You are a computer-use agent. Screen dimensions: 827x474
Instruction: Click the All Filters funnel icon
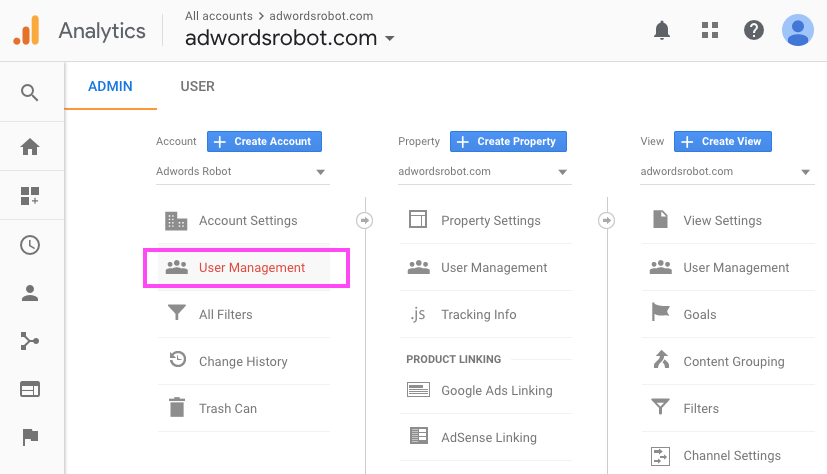pyautogui.click(x=177, y=312)
